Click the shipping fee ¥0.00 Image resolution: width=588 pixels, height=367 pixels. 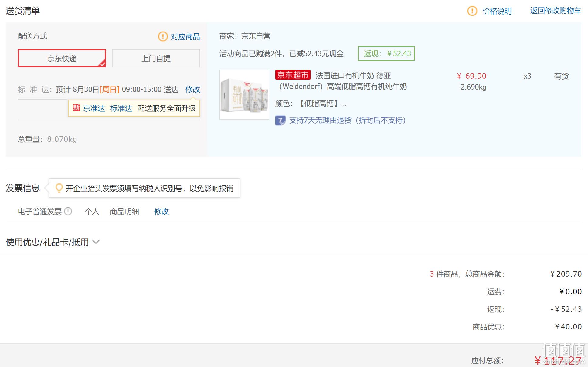(x=570, y=291)
